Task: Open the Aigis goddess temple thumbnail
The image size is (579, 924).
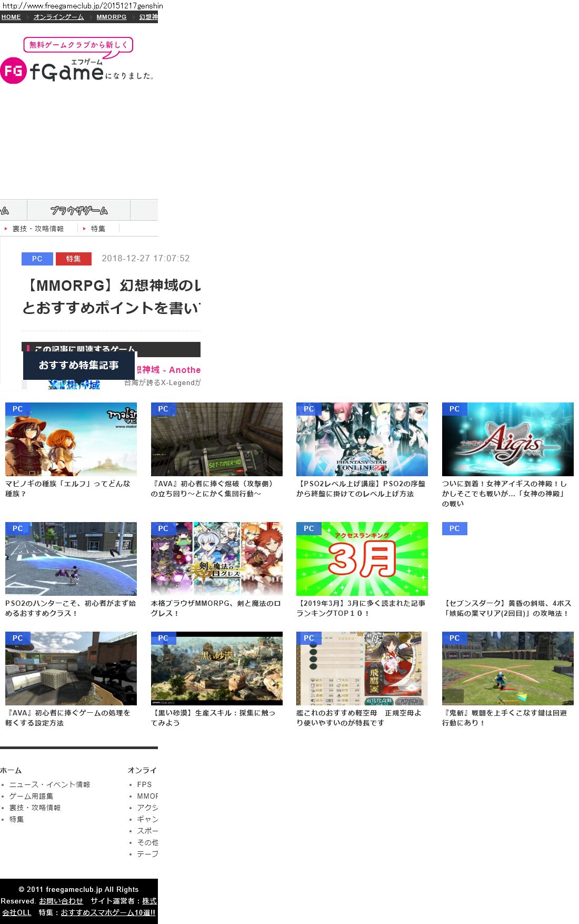Action: (507, 439)
